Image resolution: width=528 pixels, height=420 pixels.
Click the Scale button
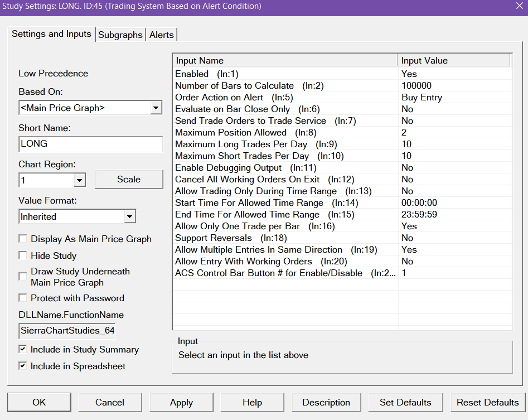[x=129, y=179]
